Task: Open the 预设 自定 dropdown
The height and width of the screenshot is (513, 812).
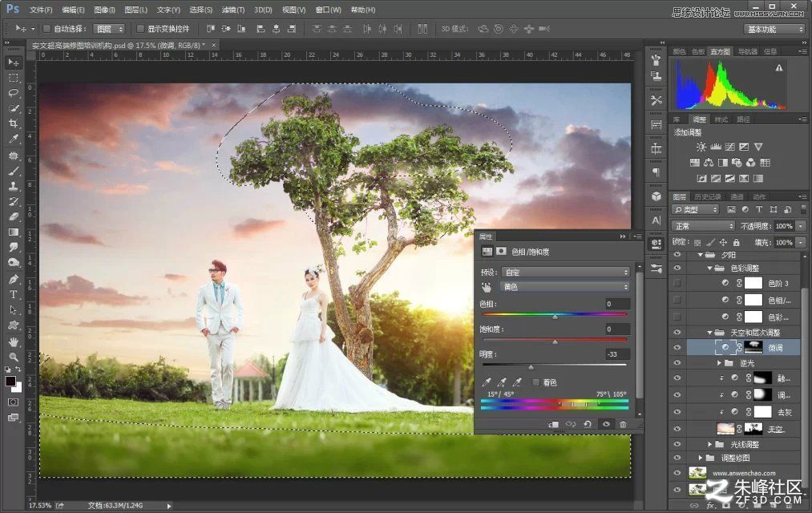Action: [x=566, y=273]
